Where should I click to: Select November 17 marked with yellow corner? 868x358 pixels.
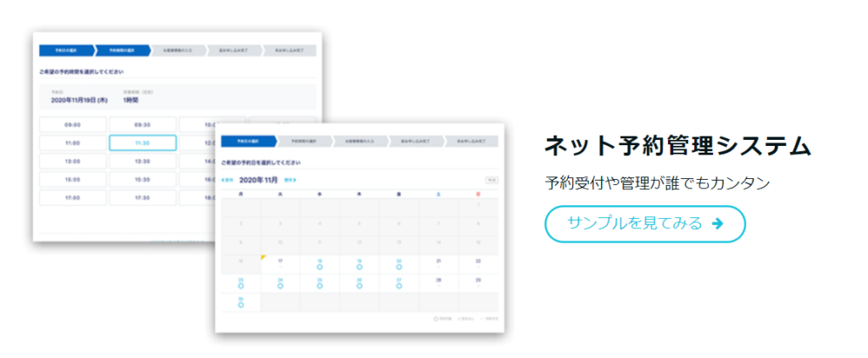pos(281,264)
